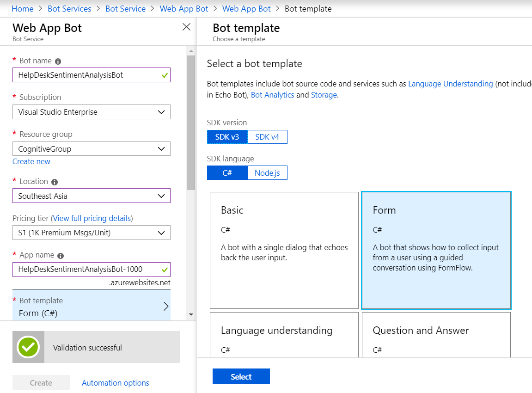Click the first Web App Bot breadcrumb
This screenshot has height=393, width=532.
pos(184,9)
